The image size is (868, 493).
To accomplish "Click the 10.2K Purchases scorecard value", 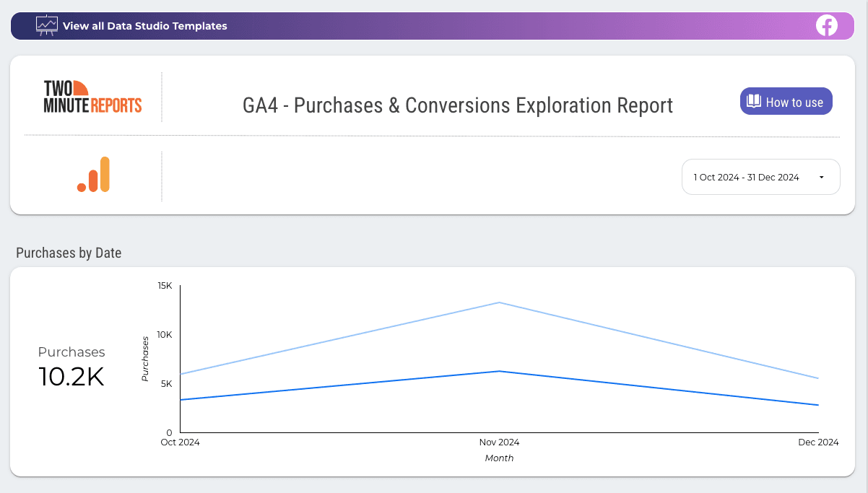I will tap(70, 376).
